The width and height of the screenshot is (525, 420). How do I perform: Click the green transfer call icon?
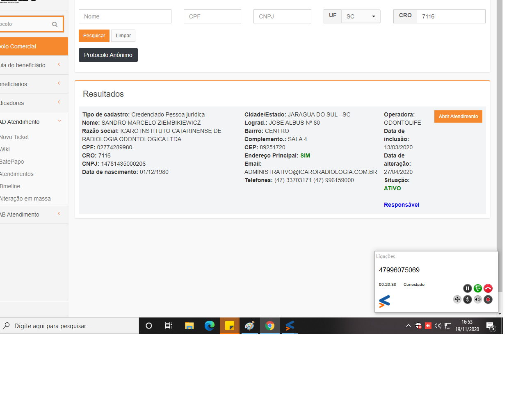pos(478,288)
